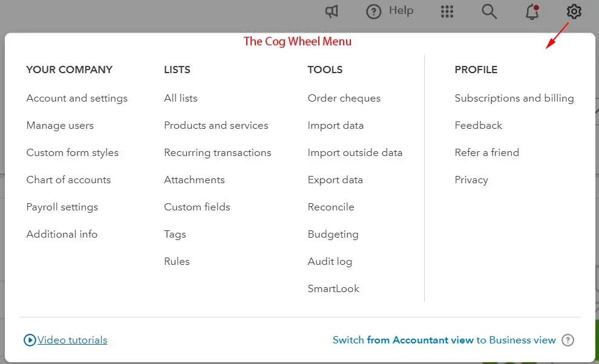The width and height of the screenshot is (599, 364).
Task: Select Chart of accounts
Action: tap(68, 180)
